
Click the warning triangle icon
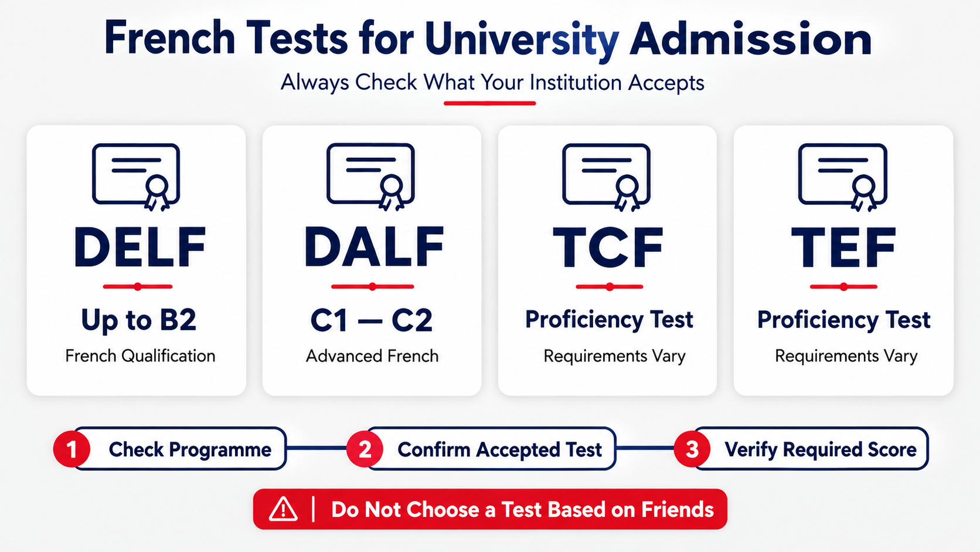284,509
